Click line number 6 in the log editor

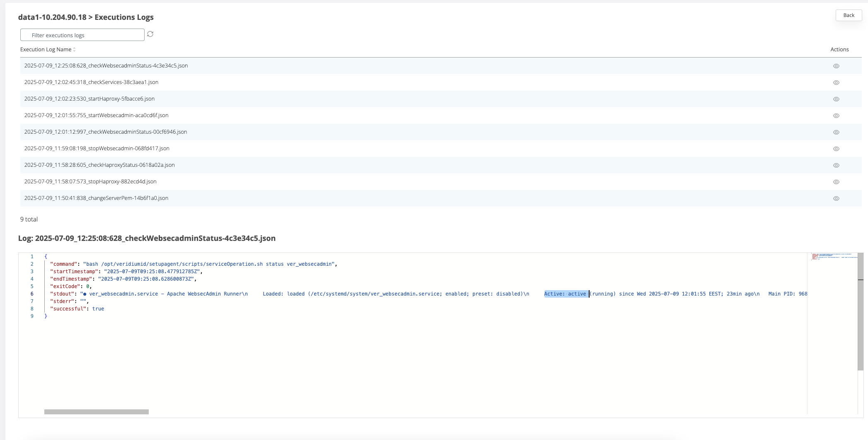(x=32, y=294)
